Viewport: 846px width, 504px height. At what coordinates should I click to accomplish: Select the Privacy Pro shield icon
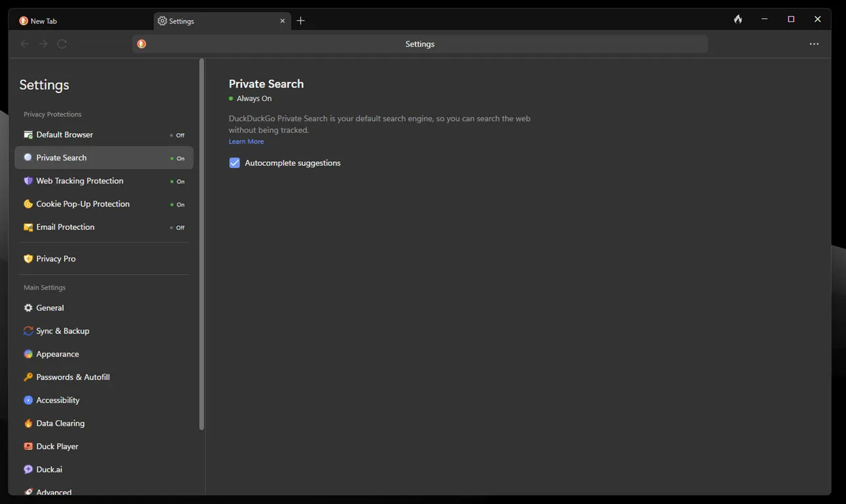click(x=28, y=258)
